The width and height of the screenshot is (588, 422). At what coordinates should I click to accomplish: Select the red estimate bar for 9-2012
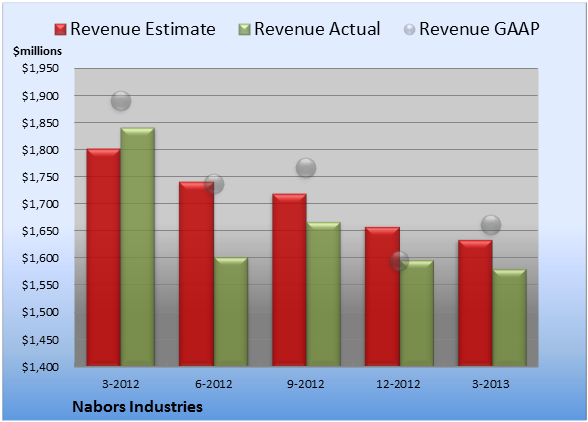[289, 280]
